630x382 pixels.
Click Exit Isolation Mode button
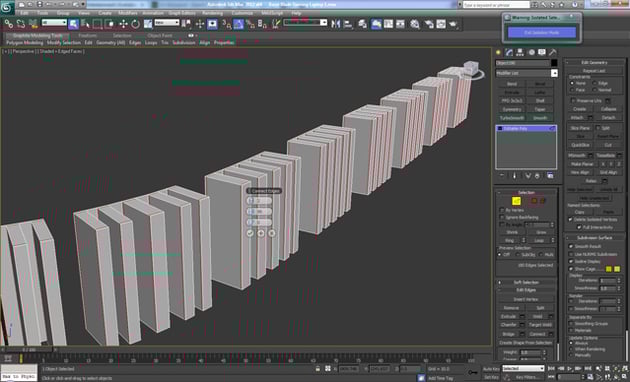tap(541, 33)
